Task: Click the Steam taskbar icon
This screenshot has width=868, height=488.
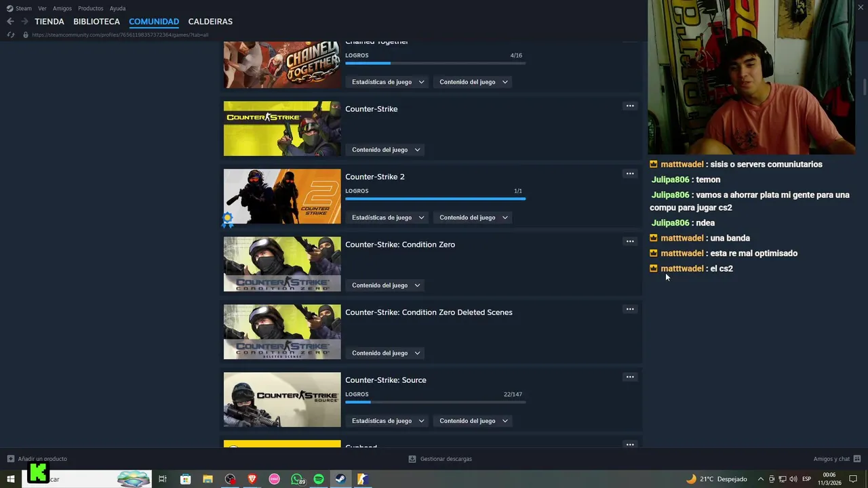Action: (341, 479)
